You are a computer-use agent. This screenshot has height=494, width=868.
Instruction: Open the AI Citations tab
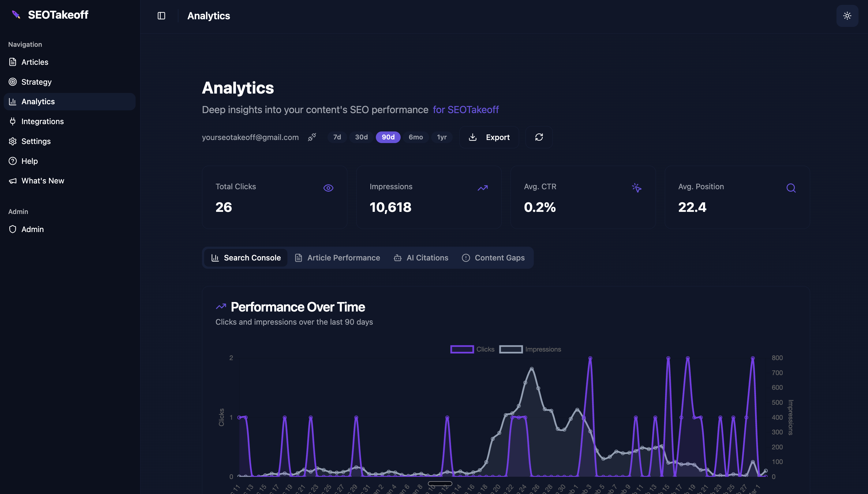pos(421,257)
